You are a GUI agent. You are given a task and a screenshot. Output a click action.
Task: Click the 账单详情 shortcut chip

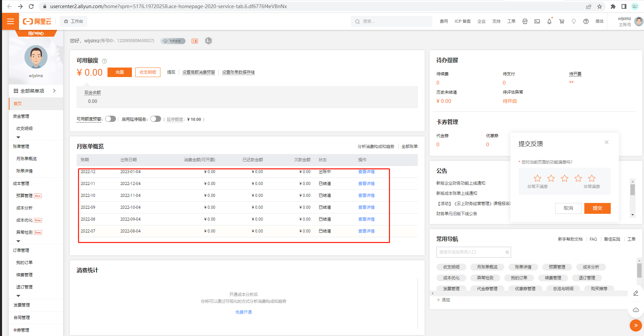[523, 267]
